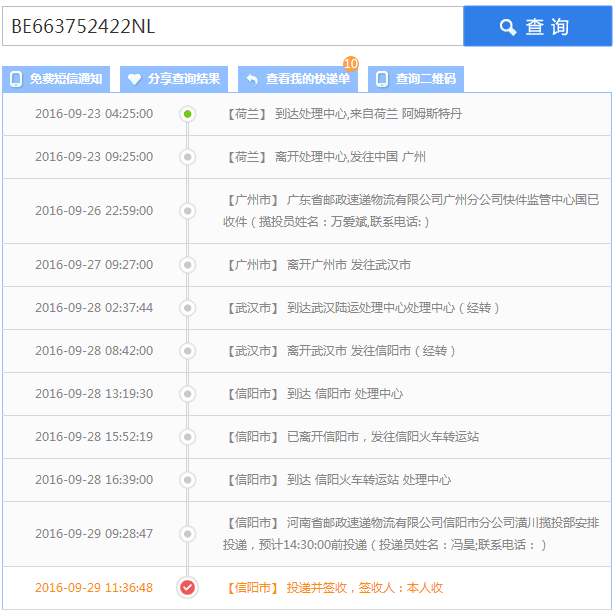Click the orange 10 notification badge
The image size is (613, 611).
click(350, 64)
